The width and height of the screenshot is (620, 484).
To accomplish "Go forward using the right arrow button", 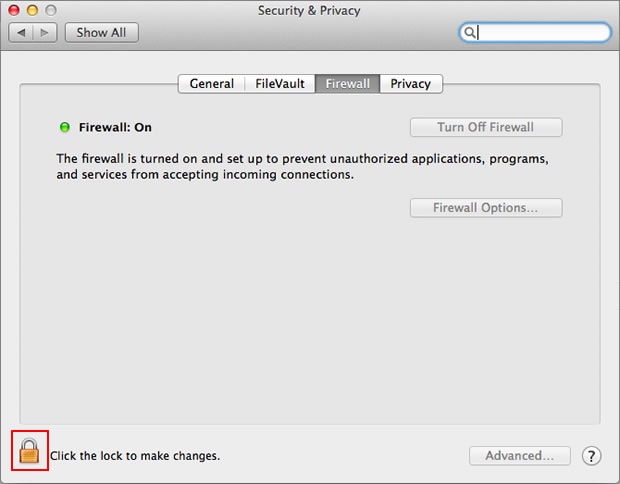I will pos(45,32).
